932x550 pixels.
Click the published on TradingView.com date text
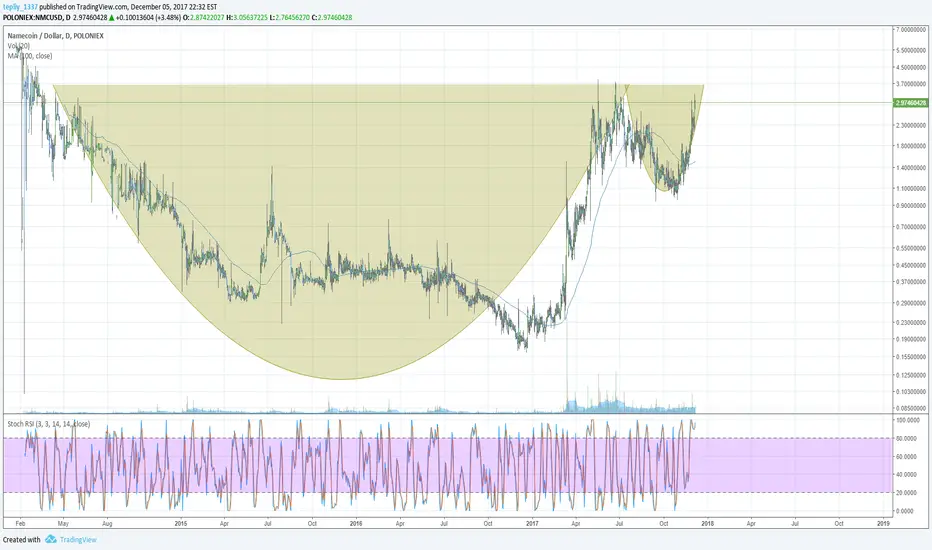tap(128, 7)
